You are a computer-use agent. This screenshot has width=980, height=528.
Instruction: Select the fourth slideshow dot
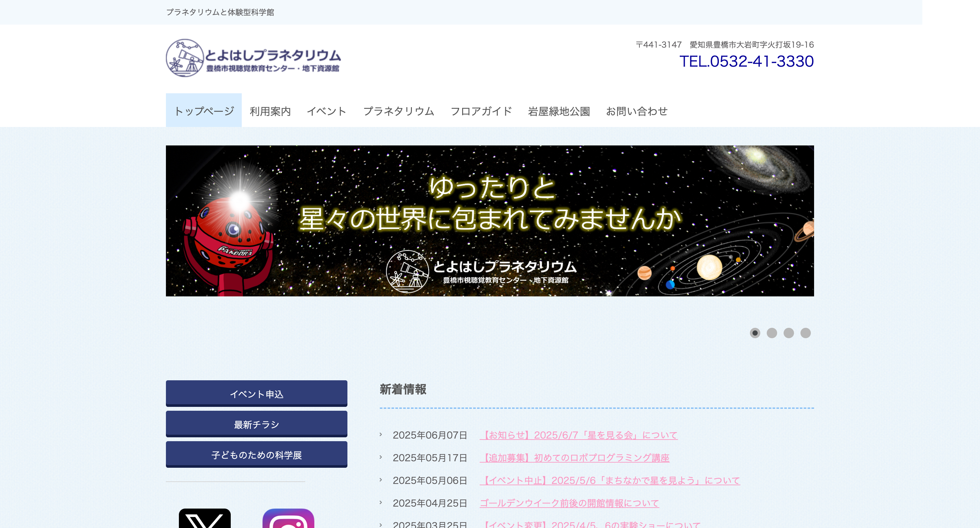click(805, 333)
